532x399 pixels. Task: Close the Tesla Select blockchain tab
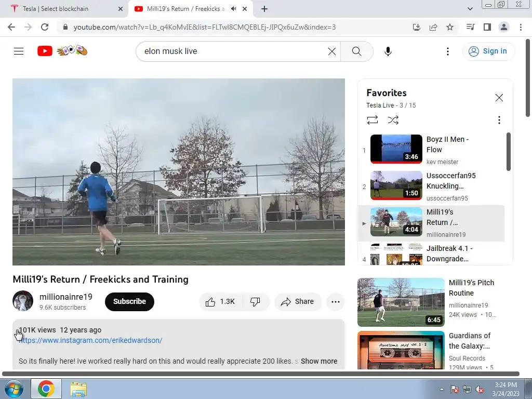coord(121,9)
